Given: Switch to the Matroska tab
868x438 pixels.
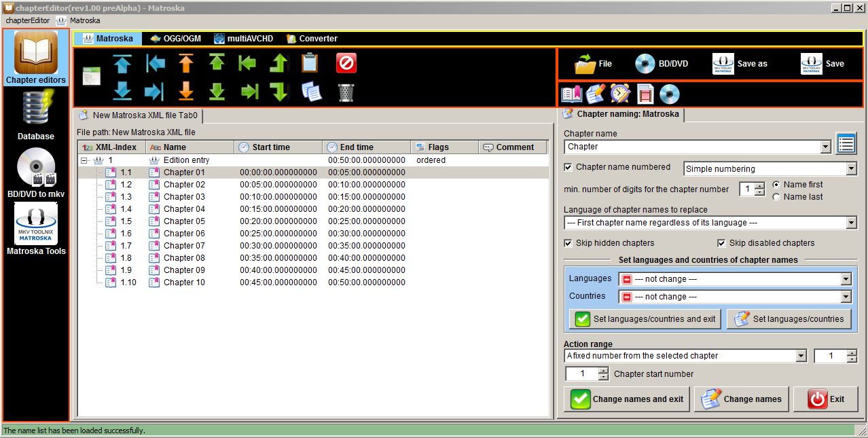Looking at the screenshot, I should tap(107, 39).
